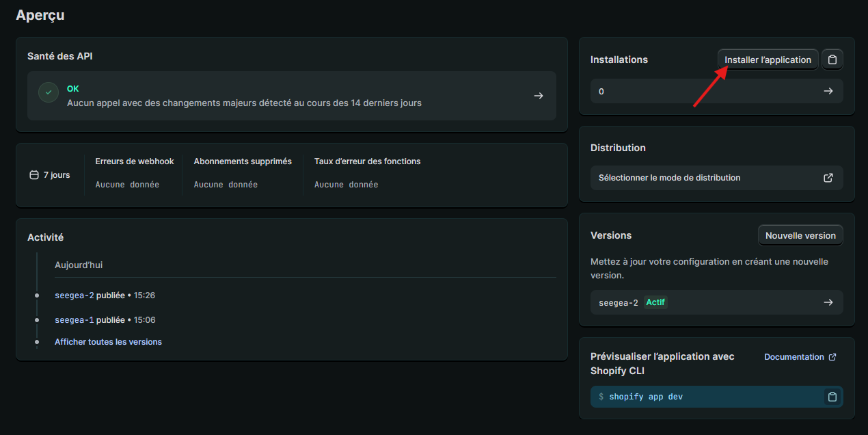Open the external link icon on Documentation
Image resolution: width=868 pixels, height=435 pixels.
point(831,356)
